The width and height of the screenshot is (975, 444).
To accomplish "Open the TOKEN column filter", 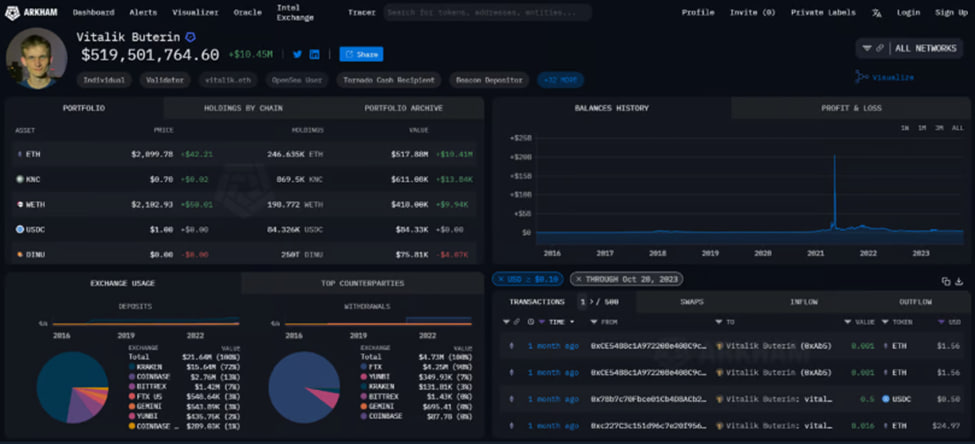I will pyautogui.click(x=885, y=322).
